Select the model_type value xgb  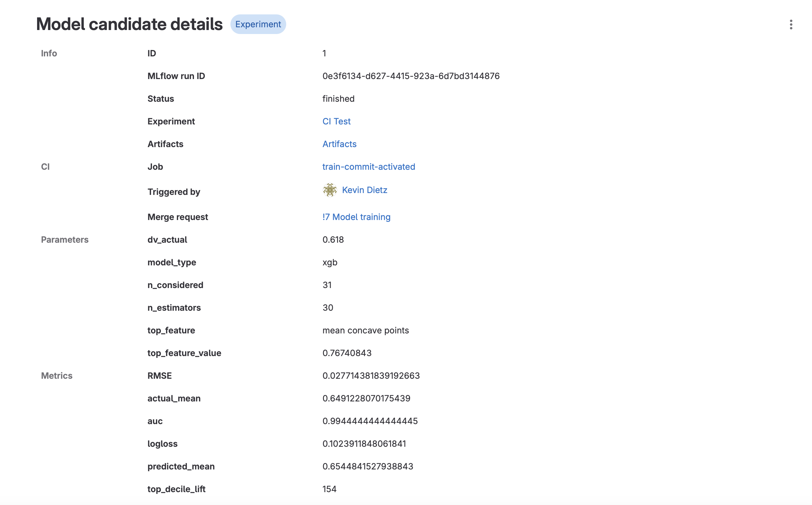pyautogui.click(x=329, y=262)
